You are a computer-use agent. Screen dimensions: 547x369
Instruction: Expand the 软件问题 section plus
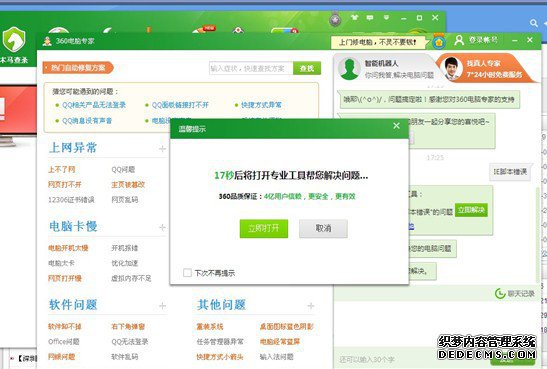(x=162, y=306)
